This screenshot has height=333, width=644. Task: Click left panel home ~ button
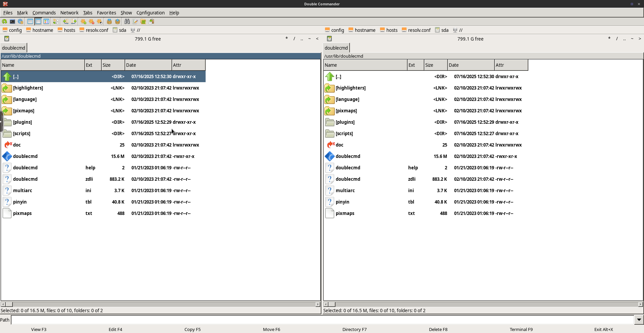pyautogui.click(x=310, y=39)
